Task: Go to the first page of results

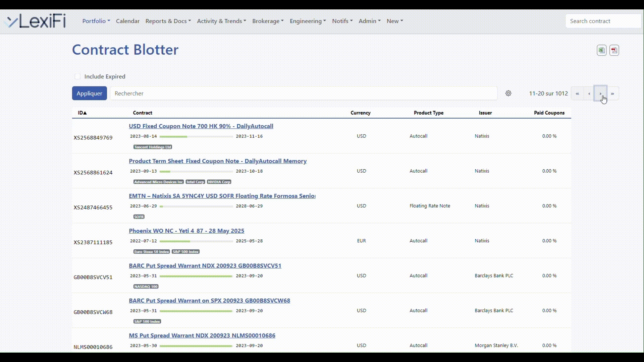Action: [x=577, y=94]
